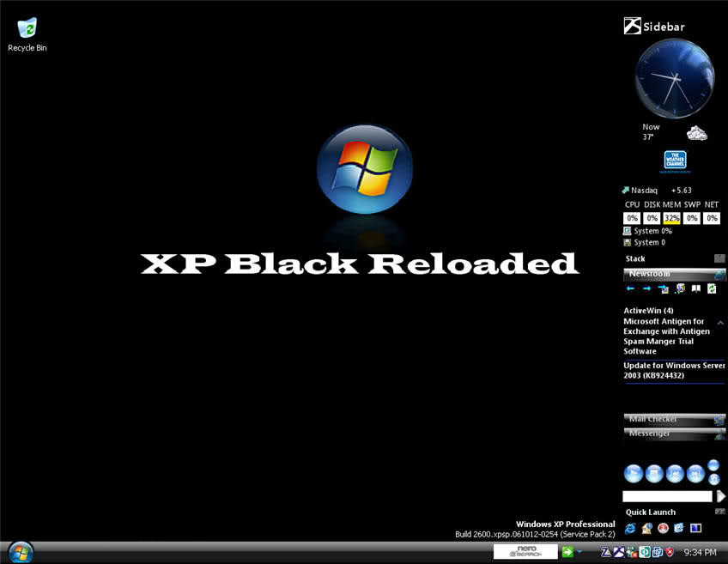Open The Weather Channel logo link

coord(675,161)
